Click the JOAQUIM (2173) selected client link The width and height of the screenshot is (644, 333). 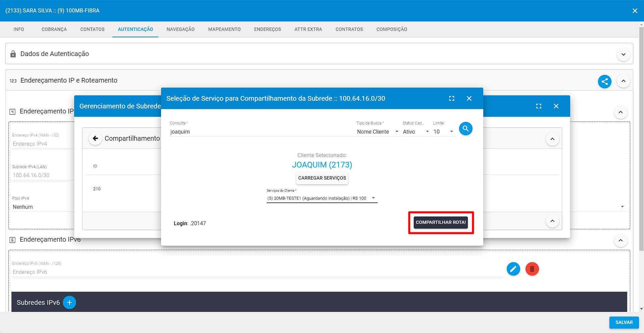pos(322,165)
